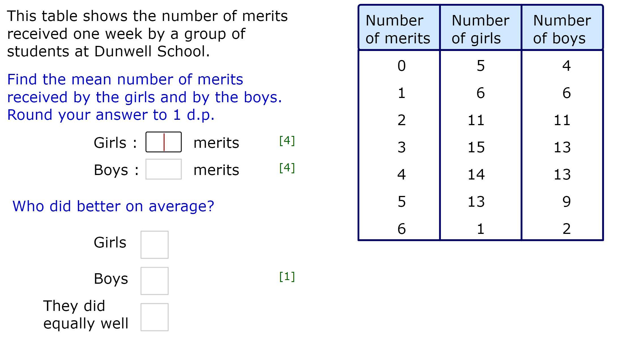Viewport: 644px width, 346px height.
Task: Click the "Find the mean number of merits" instruction
Action: pos(125,80)
